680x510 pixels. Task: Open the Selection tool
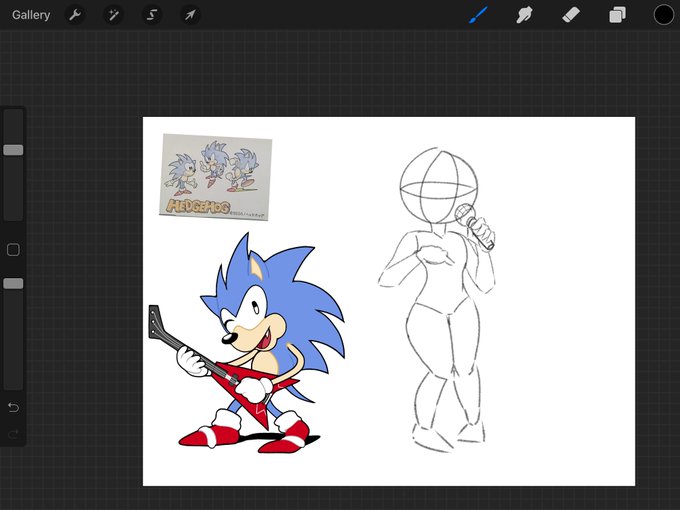click(152, 15)
